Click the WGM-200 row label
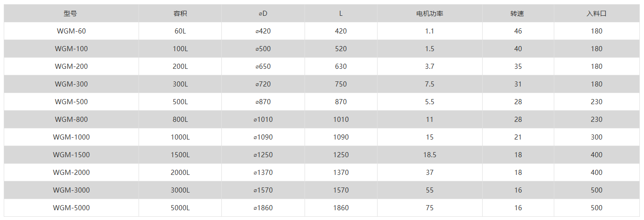The height and width of the screenshot is (220, 644). tap(71, 67)
